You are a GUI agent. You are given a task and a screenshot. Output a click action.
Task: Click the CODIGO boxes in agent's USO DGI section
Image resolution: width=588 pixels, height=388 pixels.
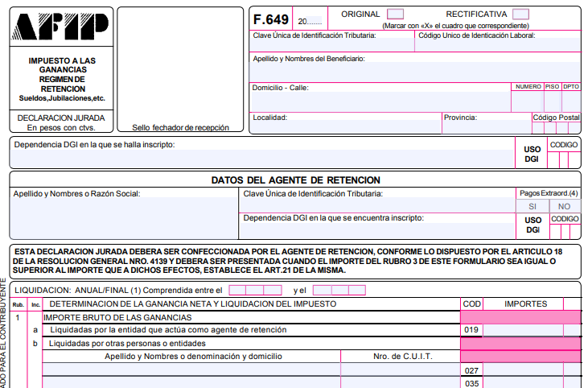click(x=565, y=232)
